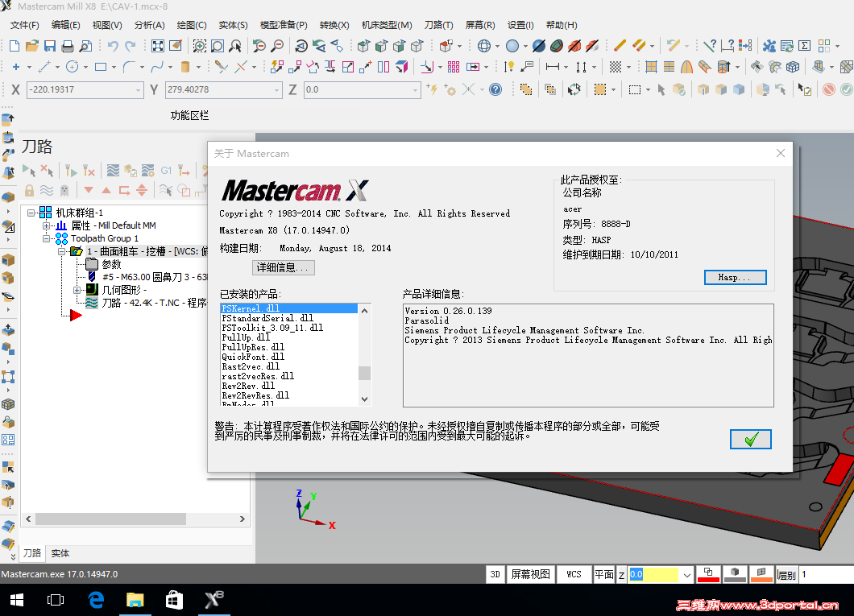Open the 编辑(E) menu
Screen dimensions: 854x616
click(x=66, y=25)
